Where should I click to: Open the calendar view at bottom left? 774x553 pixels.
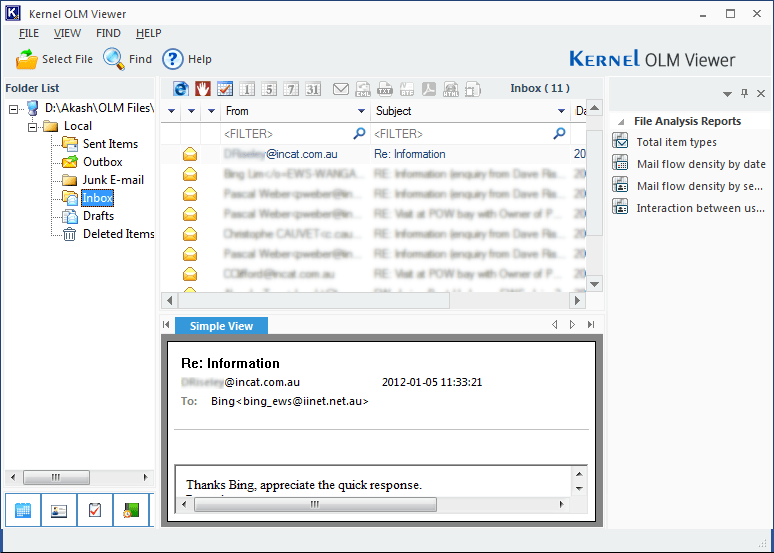pos(23,510)
